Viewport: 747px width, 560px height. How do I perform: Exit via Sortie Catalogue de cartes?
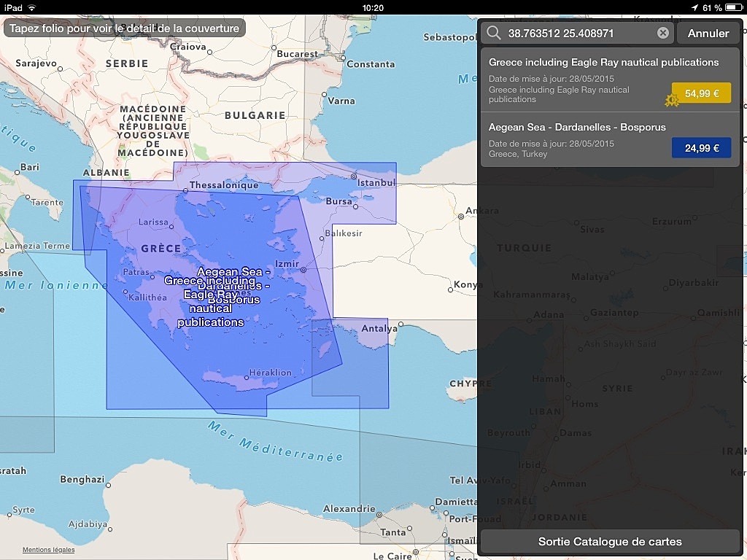pyautogui.click(x=610, y=542)
